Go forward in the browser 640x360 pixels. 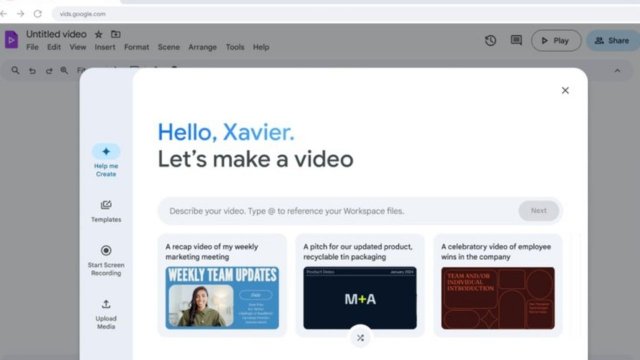coord(20,14)
